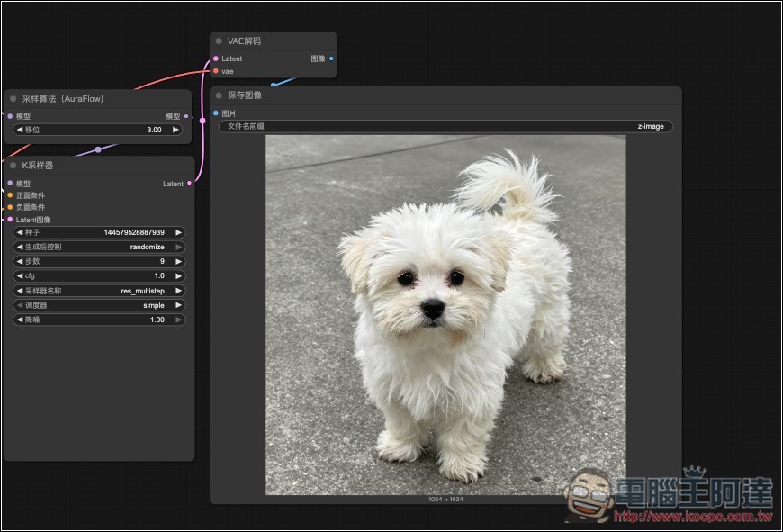
Task: Click the 图像 output socket on VAE解码
Action: coord(331,59)
